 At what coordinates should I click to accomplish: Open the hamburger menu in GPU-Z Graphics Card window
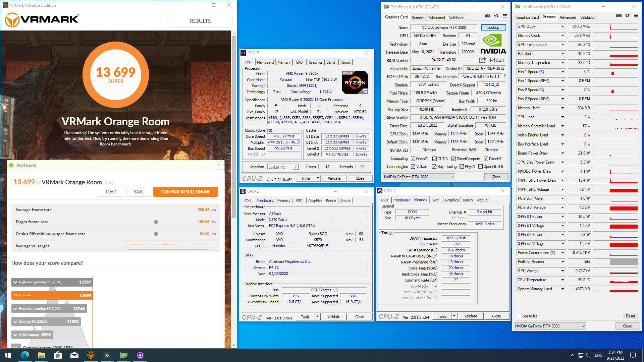(505, 16)
